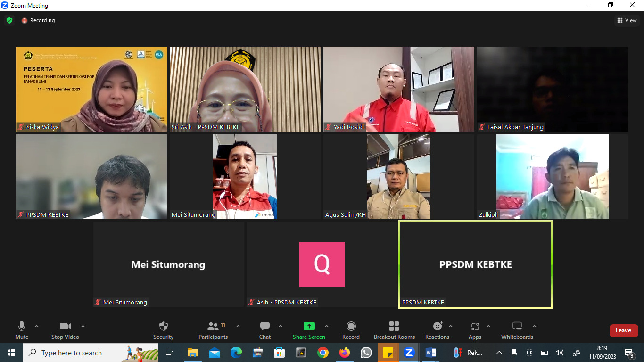Open the Security shield options

(x=163, y=330)
